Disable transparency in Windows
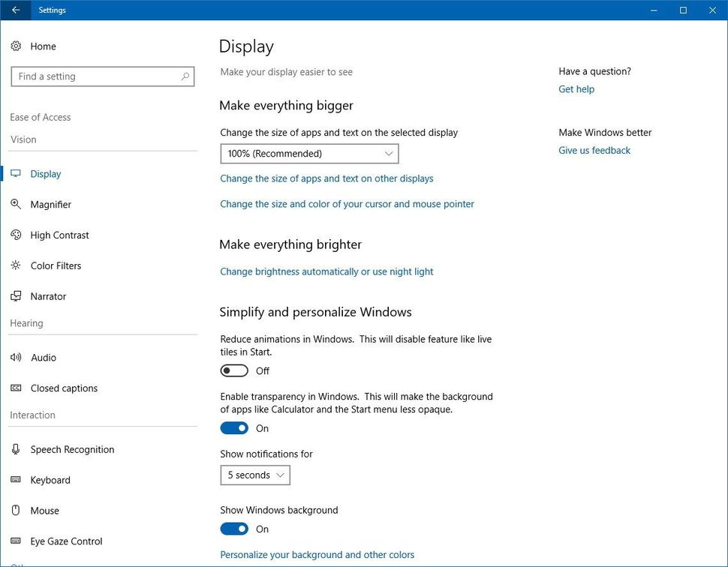This screenshot has height=567, width=728. tap(233, 427)
